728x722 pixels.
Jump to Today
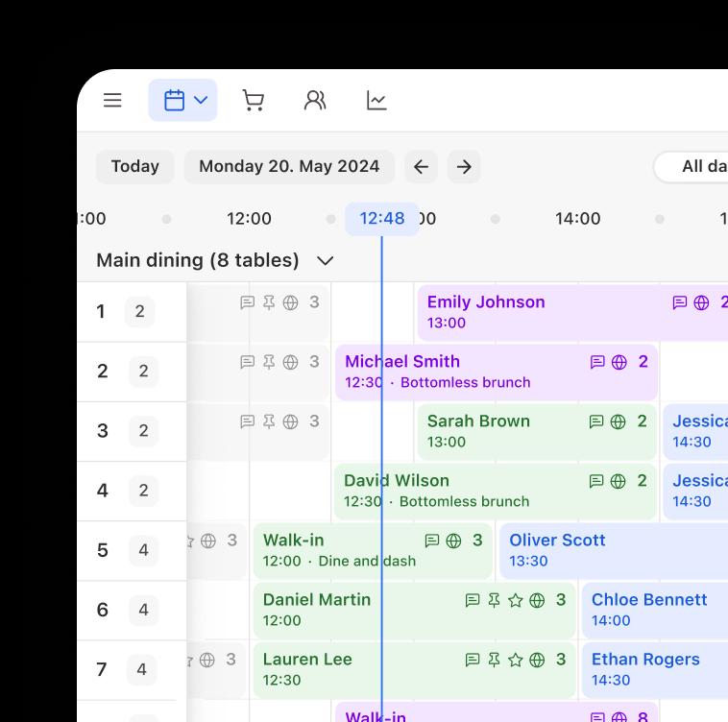click(x=134, y=166)
